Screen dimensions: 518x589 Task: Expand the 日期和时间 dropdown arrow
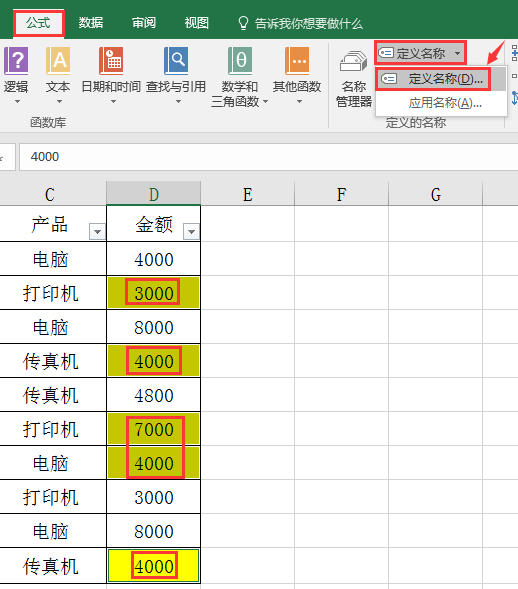click(x=113, y=101)
